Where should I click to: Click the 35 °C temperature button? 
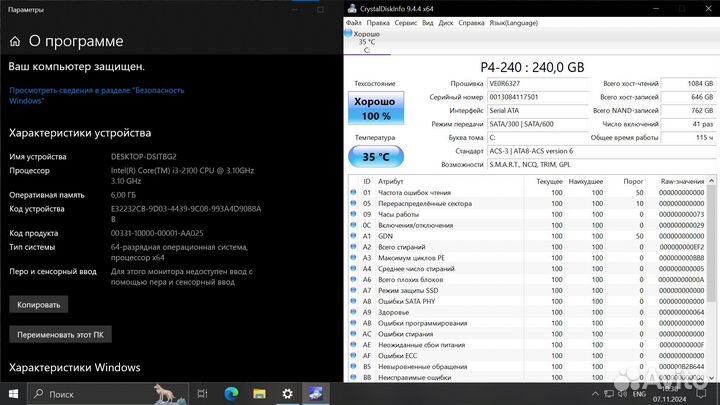[x=376, y=157]
